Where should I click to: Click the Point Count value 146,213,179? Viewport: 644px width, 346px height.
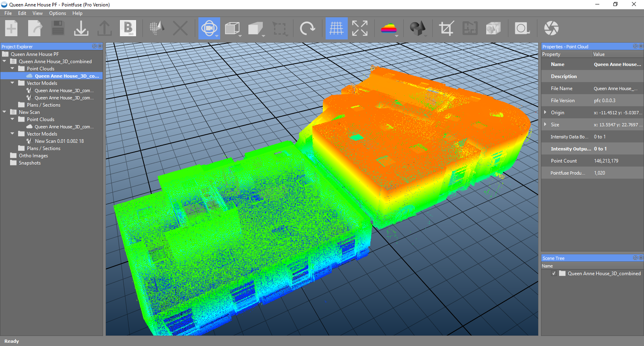click(606, 161)
